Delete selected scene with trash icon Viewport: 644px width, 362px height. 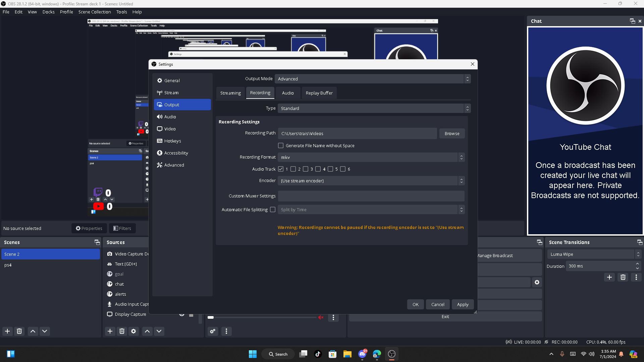point(19,331)
